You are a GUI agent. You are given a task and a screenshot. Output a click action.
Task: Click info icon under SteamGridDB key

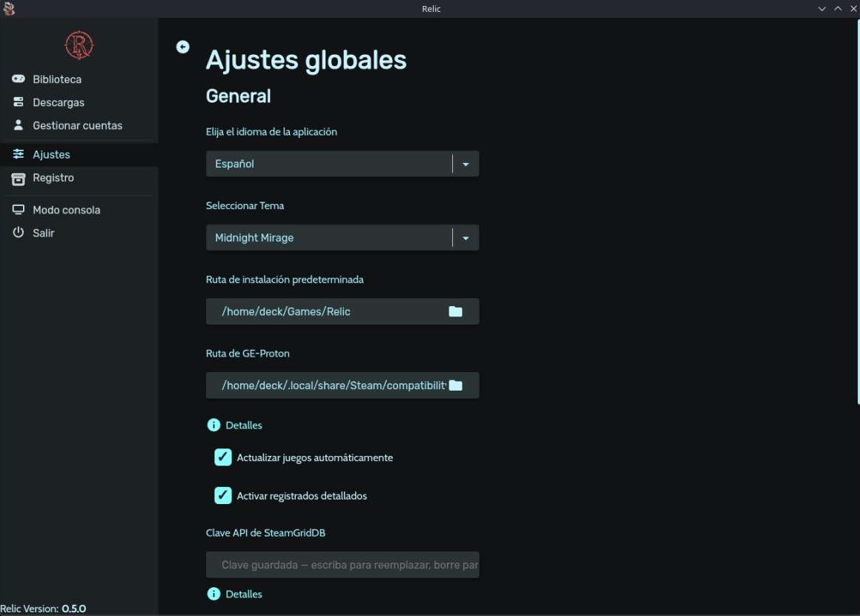[x=214, y=594]
